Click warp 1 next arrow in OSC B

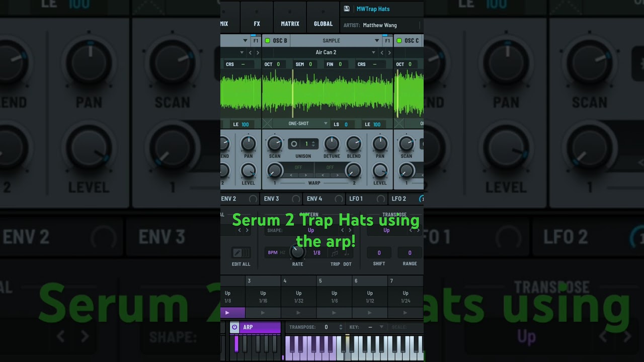click(305, 175)
